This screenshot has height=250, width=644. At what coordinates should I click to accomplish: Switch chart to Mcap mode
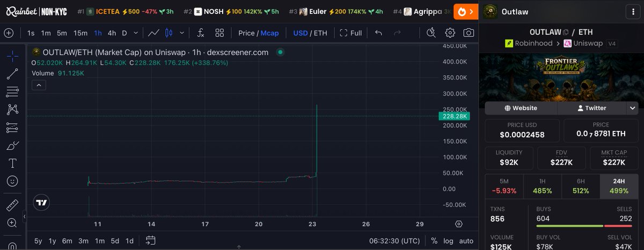click(269, 33)
